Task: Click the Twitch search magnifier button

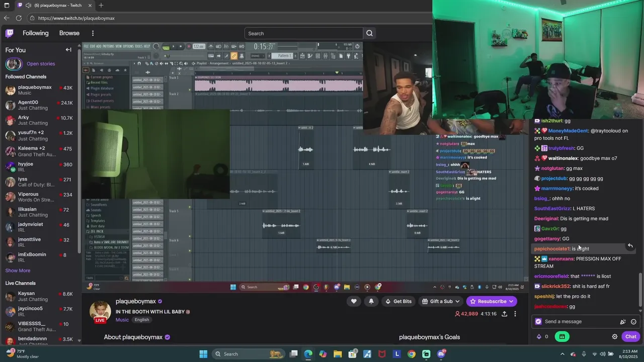Action: coord(369,33)
